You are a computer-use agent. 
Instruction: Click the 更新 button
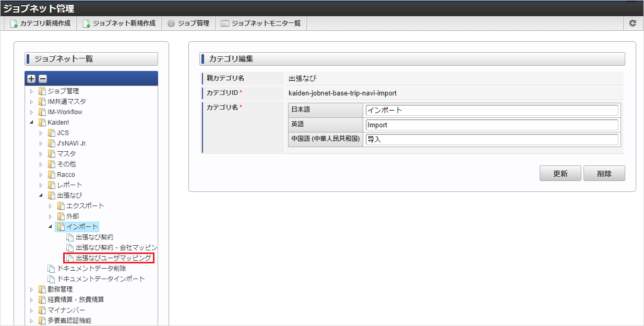click(x=560, y=174)
